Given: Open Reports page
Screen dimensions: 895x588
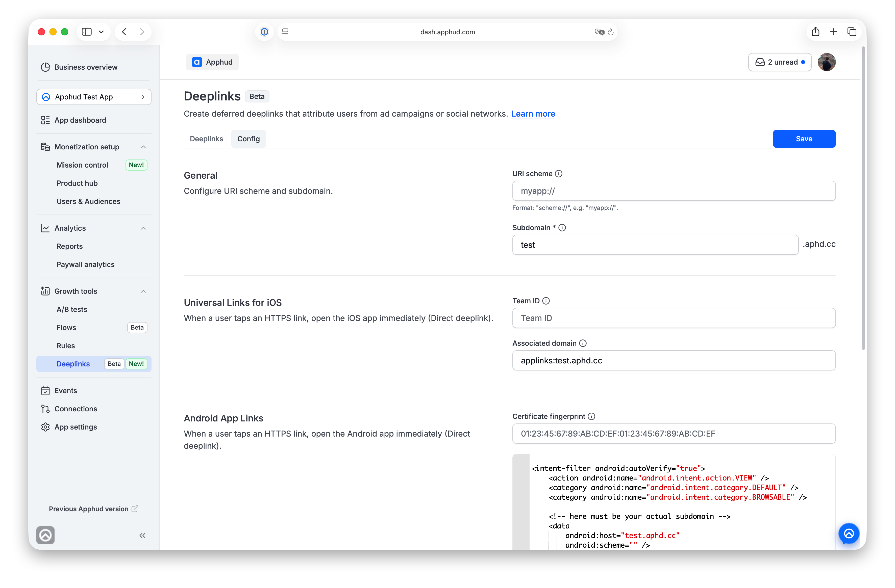Looking at the screenshot, I should (69, 247).
